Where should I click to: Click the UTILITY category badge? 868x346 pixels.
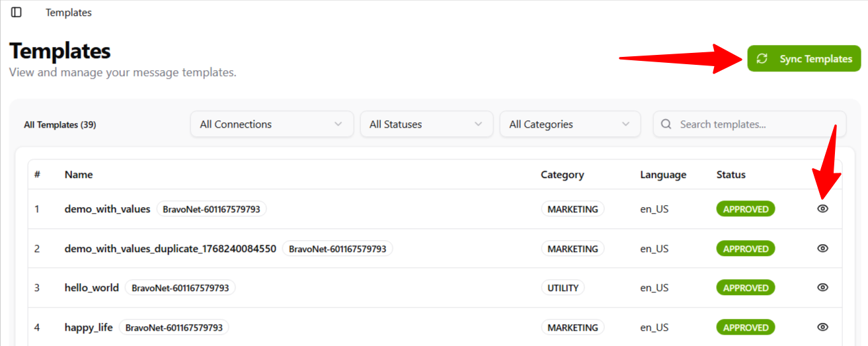[563, 288]
